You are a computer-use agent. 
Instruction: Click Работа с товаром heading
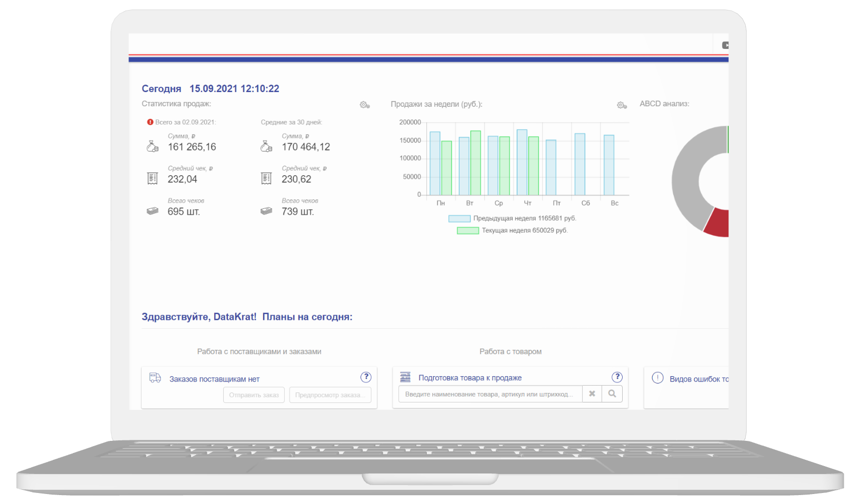[x=511, y=351]
